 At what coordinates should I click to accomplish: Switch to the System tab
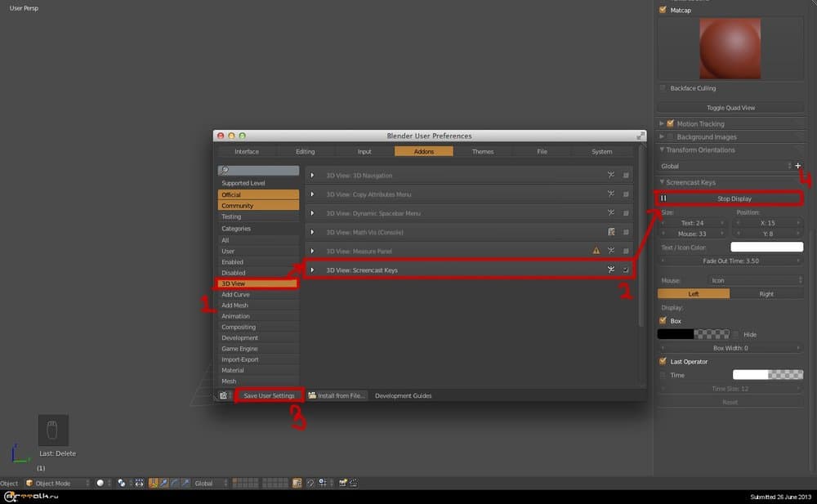(x=602, y=152)
